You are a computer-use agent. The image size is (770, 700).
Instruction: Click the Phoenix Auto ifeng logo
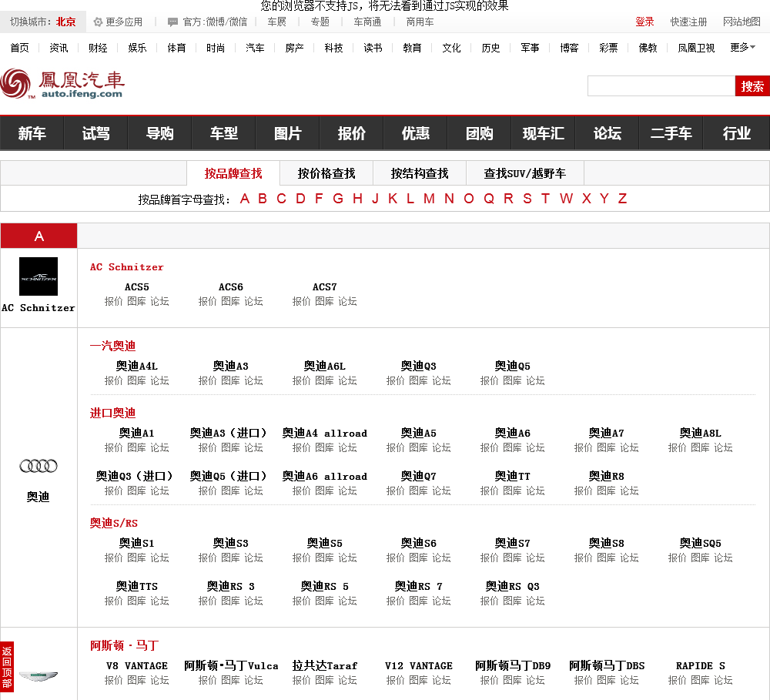(62, 84)
